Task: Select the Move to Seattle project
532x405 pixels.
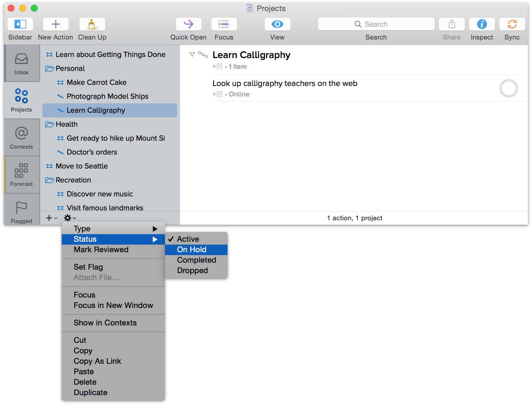Action: (110, 166)
